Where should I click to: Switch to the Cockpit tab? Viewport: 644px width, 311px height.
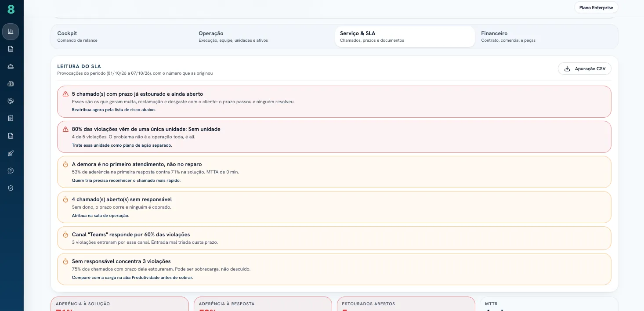[x=123, y=36]
